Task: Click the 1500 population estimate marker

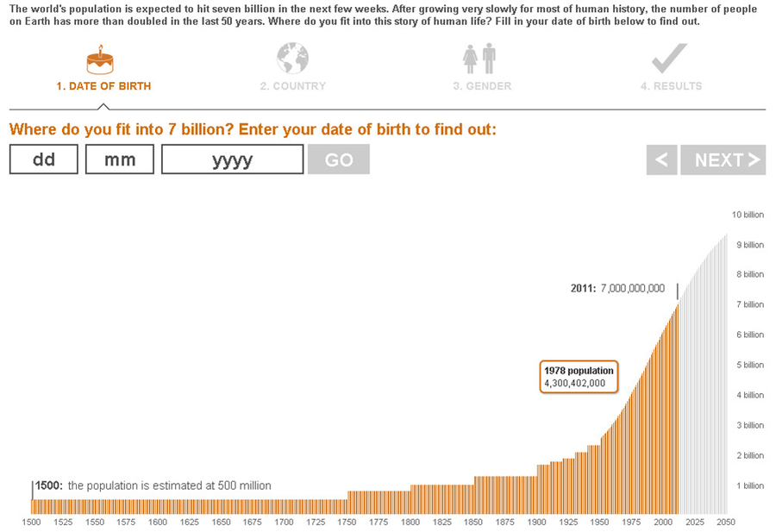Action: 152,485
